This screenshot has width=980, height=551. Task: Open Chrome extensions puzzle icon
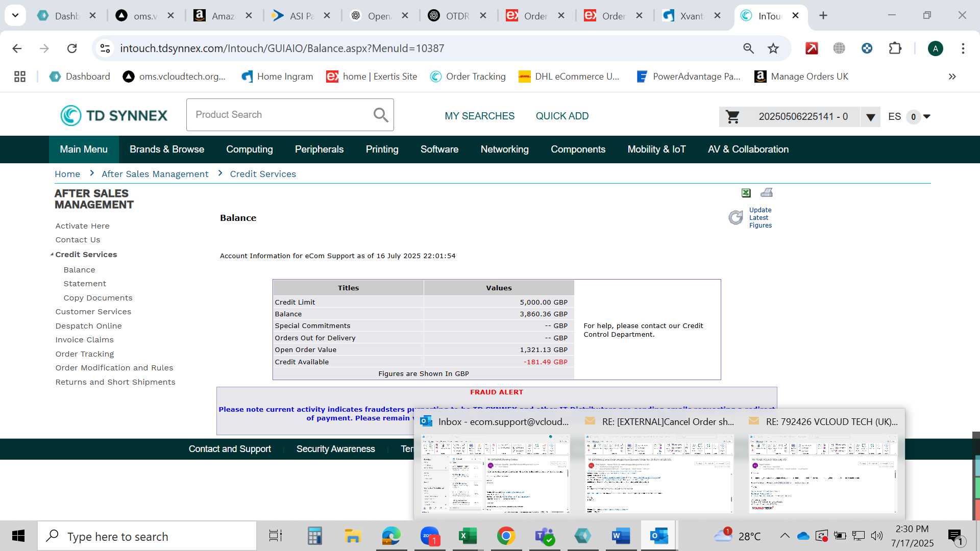point(895,48)
